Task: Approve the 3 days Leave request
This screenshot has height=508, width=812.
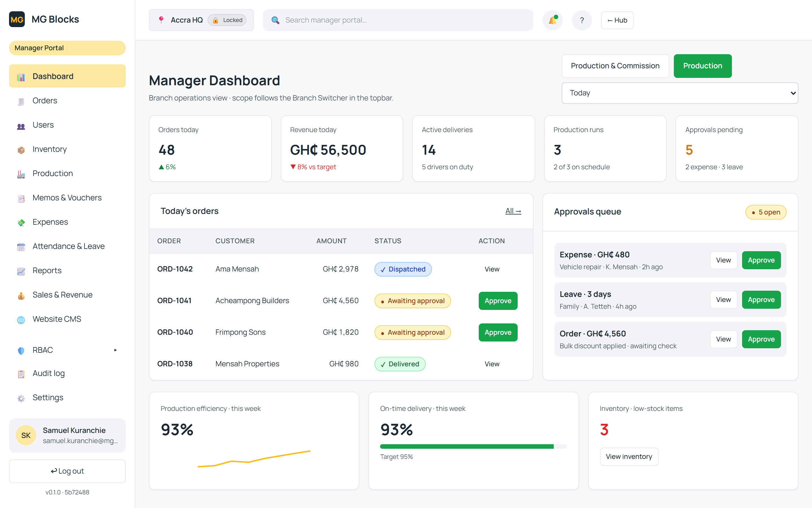Action: (761, 300)
